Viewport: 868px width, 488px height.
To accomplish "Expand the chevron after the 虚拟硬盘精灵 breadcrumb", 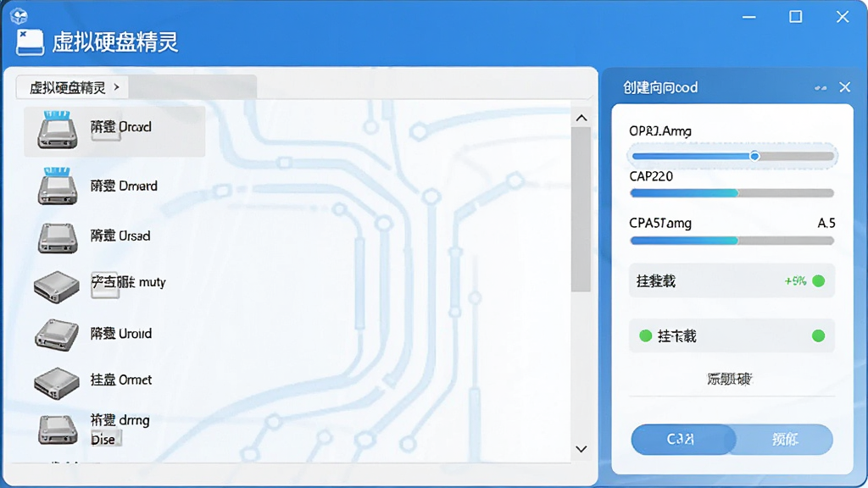I will click(x=116, y=87).
